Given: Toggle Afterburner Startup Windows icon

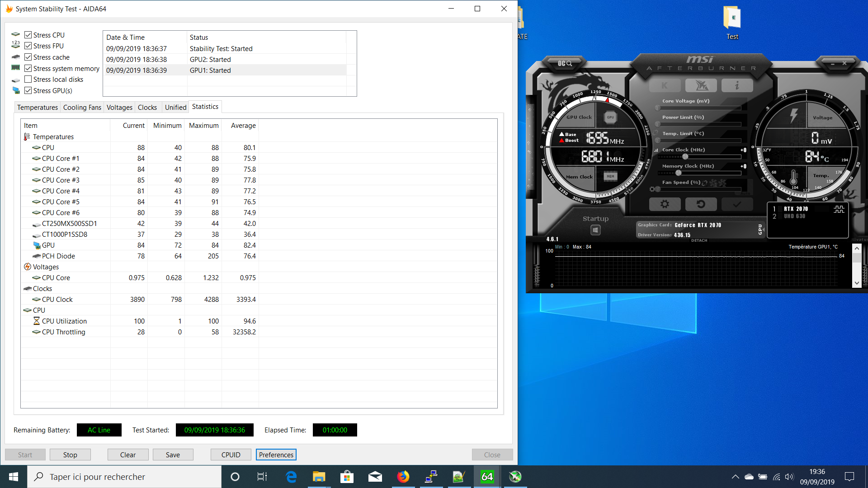Looking at the screenshot, I should pyautogui.click(x=595, y=230).
